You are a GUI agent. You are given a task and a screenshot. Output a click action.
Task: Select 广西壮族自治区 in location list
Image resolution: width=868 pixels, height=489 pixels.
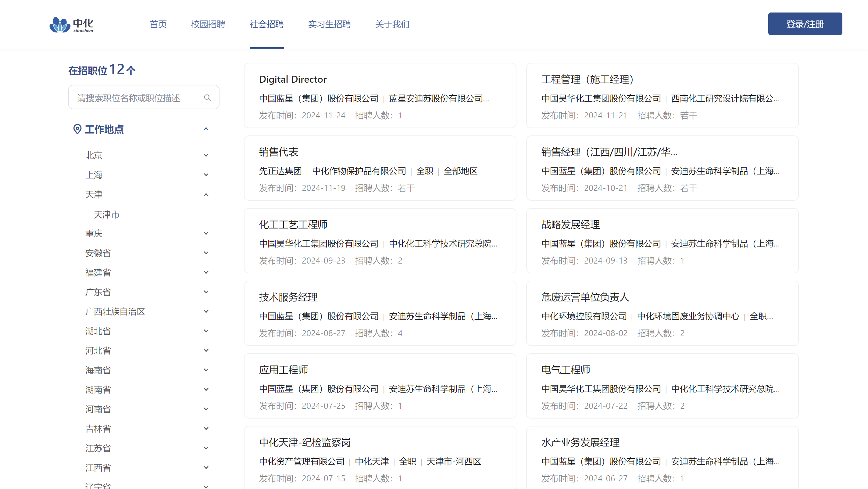tap(115, 311)
